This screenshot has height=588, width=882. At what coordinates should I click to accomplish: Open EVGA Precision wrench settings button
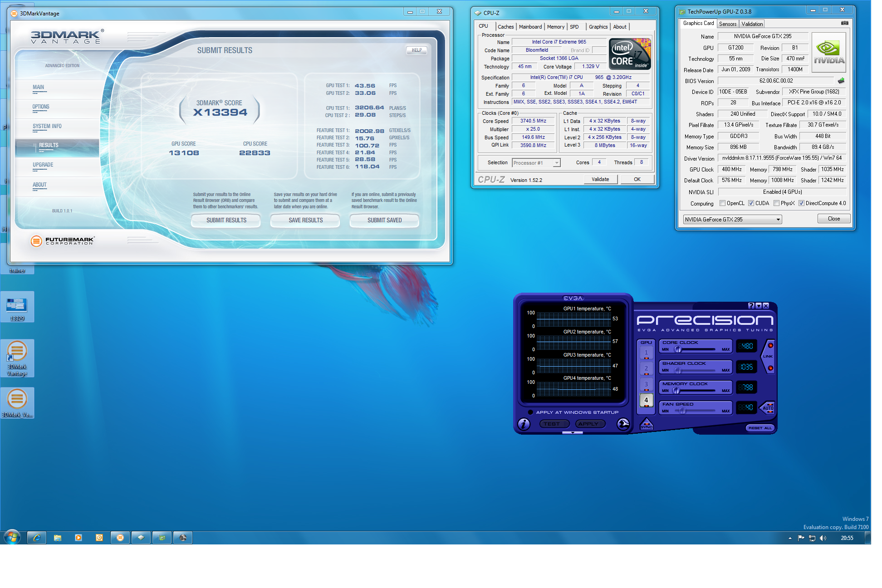pos(623,424)
